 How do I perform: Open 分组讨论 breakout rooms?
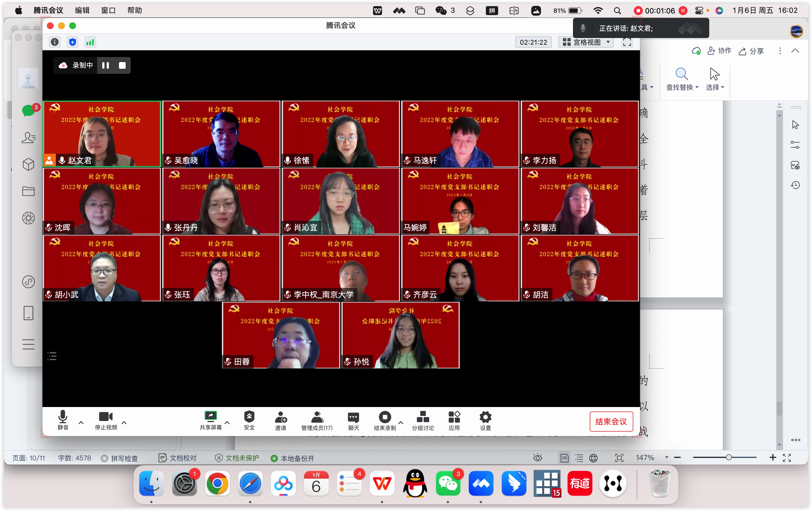422,418
